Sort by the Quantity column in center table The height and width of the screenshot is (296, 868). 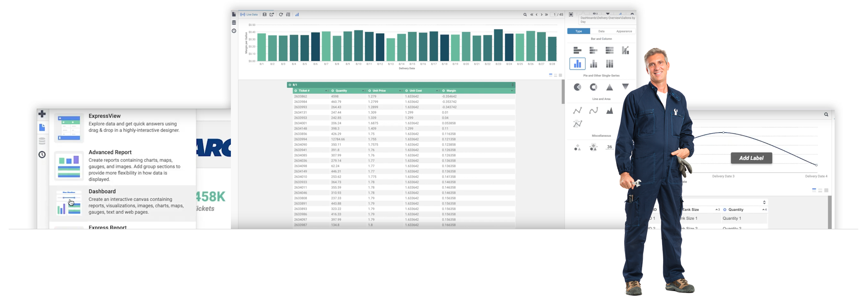(x=348, y=91)
